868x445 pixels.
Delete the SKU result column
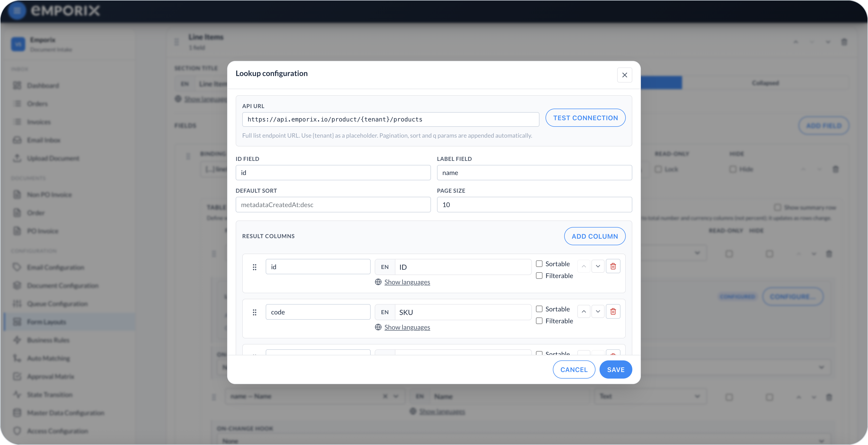point(613,311)
